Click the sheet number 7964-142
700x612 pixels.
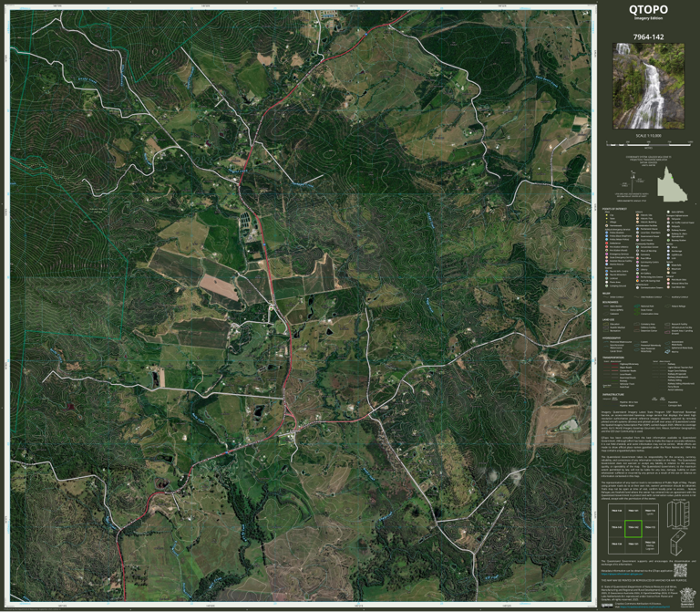point(648,37)
